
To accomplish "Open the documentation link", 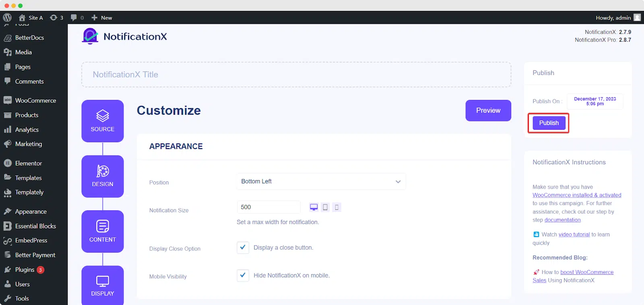I will tap(562, 220).
